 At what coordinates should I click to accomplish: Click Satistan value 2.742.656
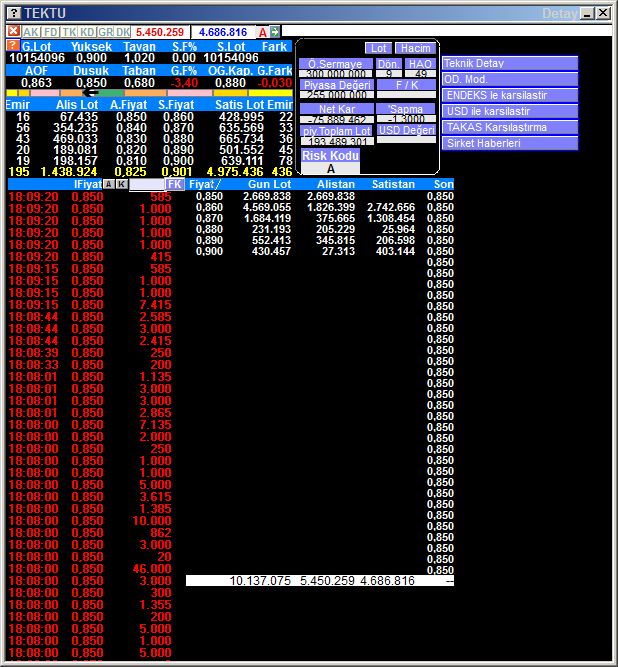click(x=390, y=207)
